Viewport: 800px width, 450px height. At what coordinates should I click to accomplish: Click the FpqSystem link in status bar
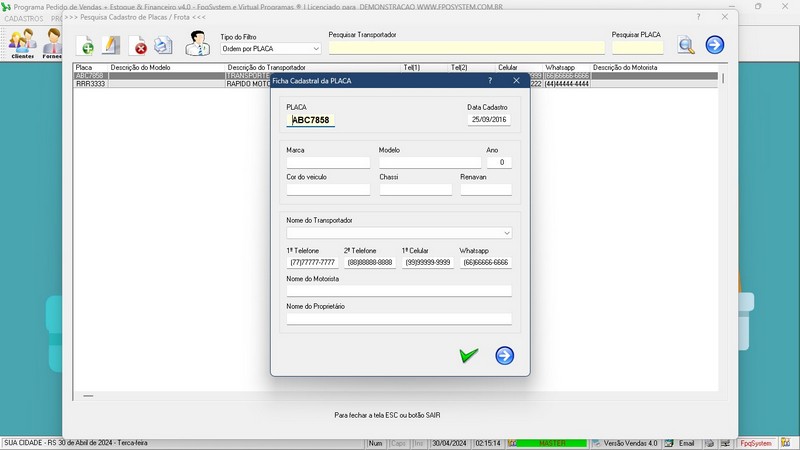point(756,443)
